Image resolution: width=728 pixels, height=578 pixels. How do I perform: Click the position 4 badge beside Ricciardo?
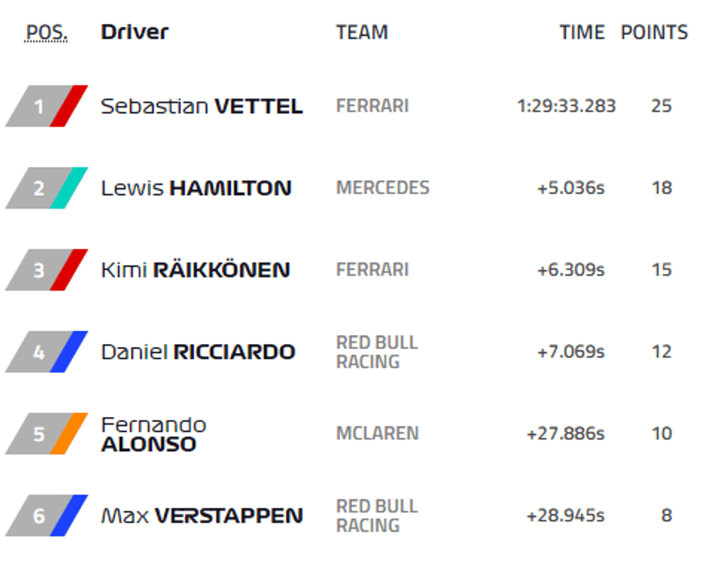point(39,352)
